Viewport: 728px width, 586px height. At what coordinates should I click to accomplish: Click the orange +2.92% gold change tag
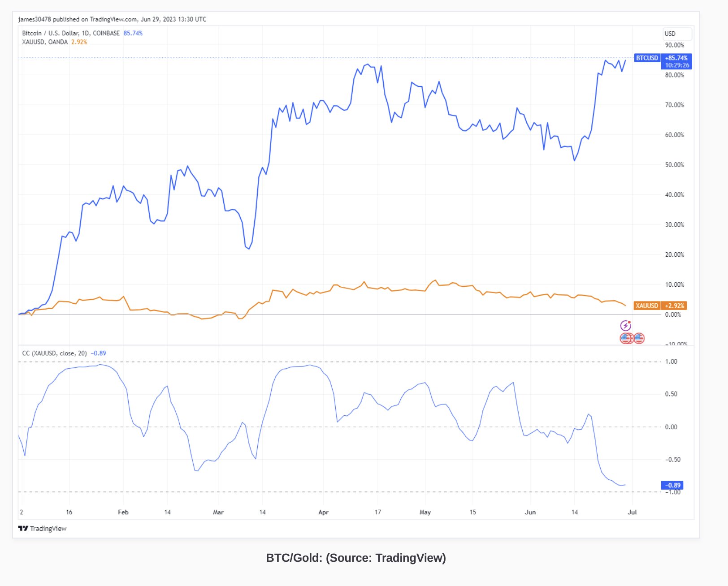coord(674,306)
